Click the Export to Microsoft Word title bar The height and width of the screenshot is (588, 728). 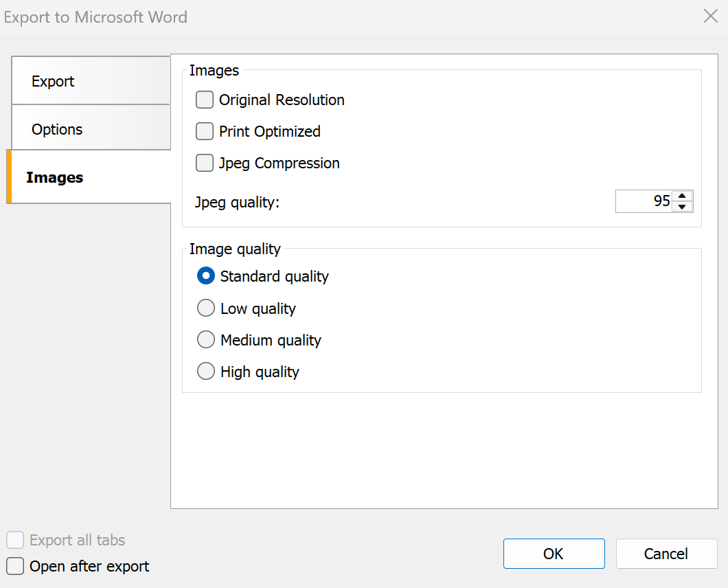click(343, 17)
